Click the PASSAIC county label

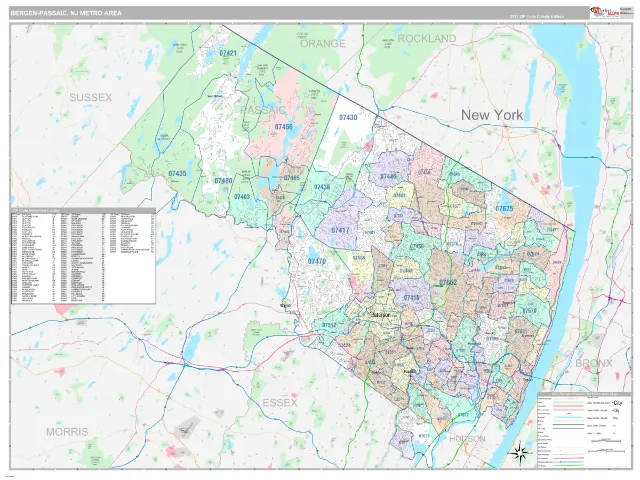pos(262,110)
